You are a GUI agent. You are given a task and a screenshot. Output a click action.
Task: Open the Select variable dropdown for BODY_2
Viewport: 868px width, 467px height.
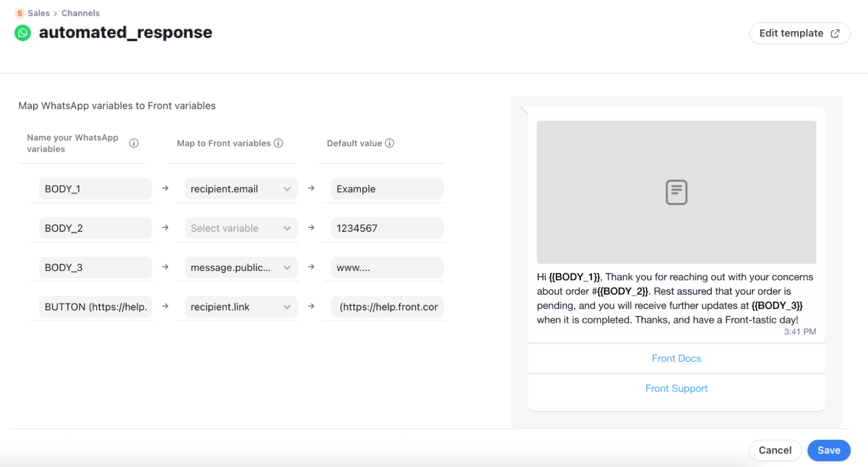(x=241, y=229)
